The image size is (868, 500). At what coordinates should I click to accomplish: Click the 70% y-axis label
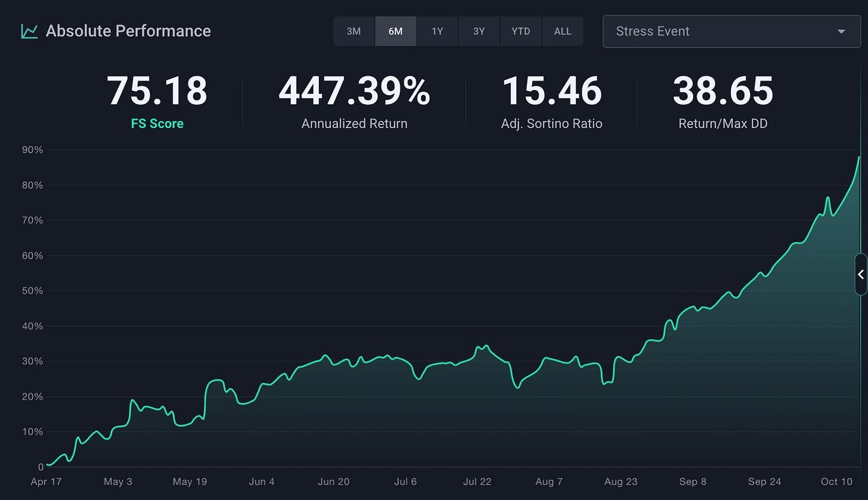click(33, 221)
